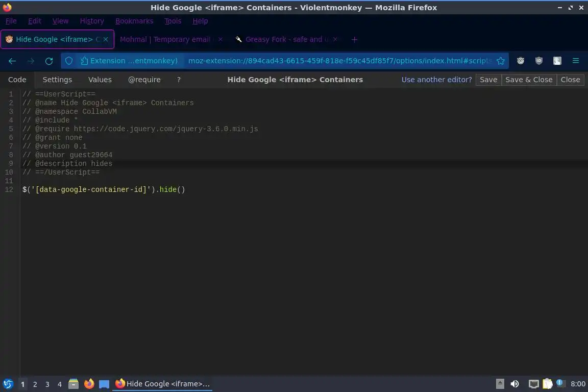This screenshot has width=588, height=392.
Task: Open the View menu
Action: pyautogui.click(x=60, y=21)
